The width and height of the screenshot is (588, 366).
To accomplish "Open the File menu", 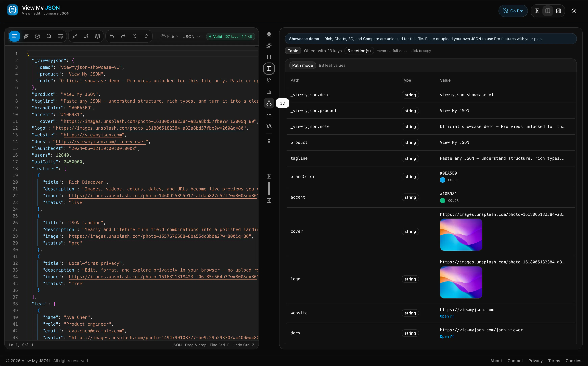I will pyautogui.click(x=169, y=36).
